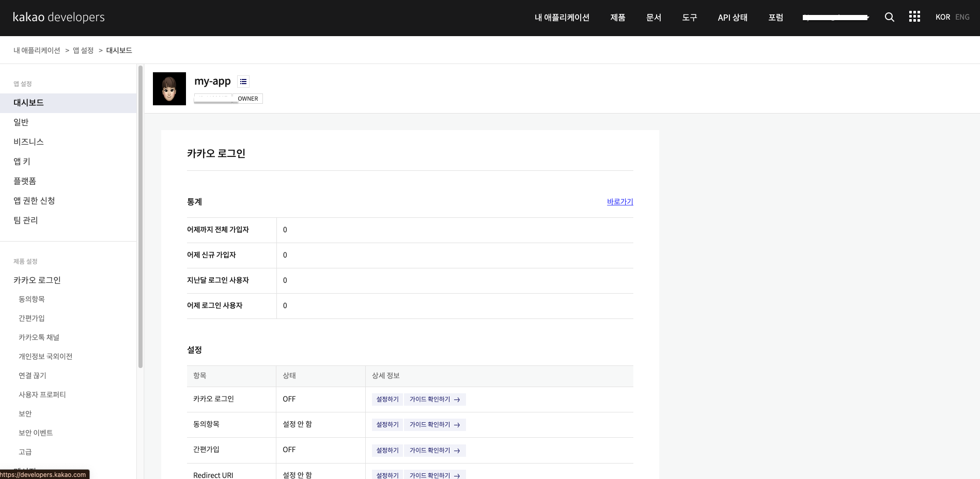This screenshot has width=980, height=479.
Task: Click 앱 설정 in the breadcrumb
Action: pyautogui.click(x=83, y=50)
